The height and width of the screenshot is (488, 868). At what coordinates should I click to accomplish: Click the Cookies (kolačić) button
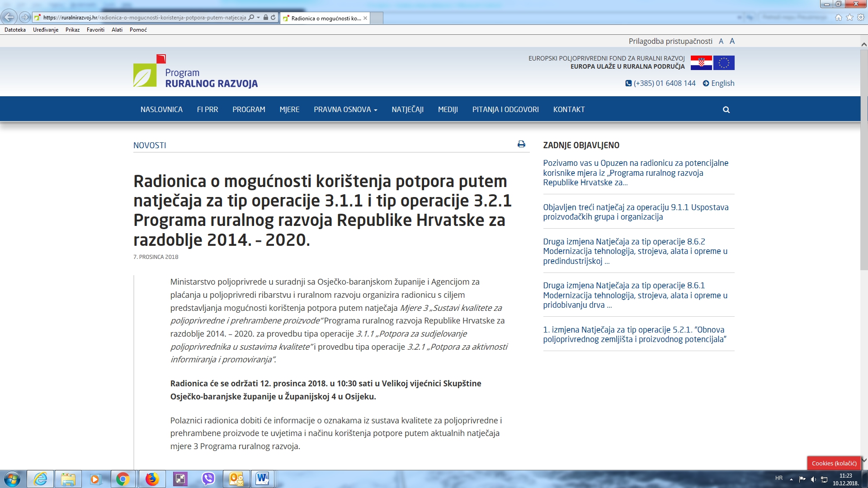[834, 463]
